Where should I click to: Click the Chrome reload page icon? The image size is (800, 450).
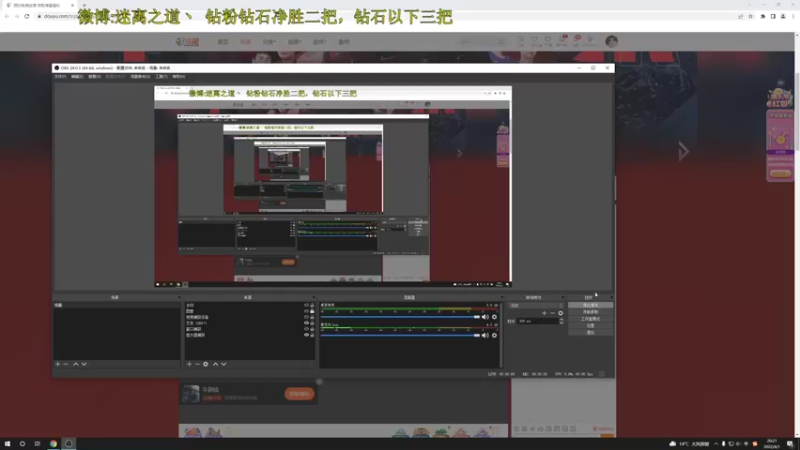[27, 16]
